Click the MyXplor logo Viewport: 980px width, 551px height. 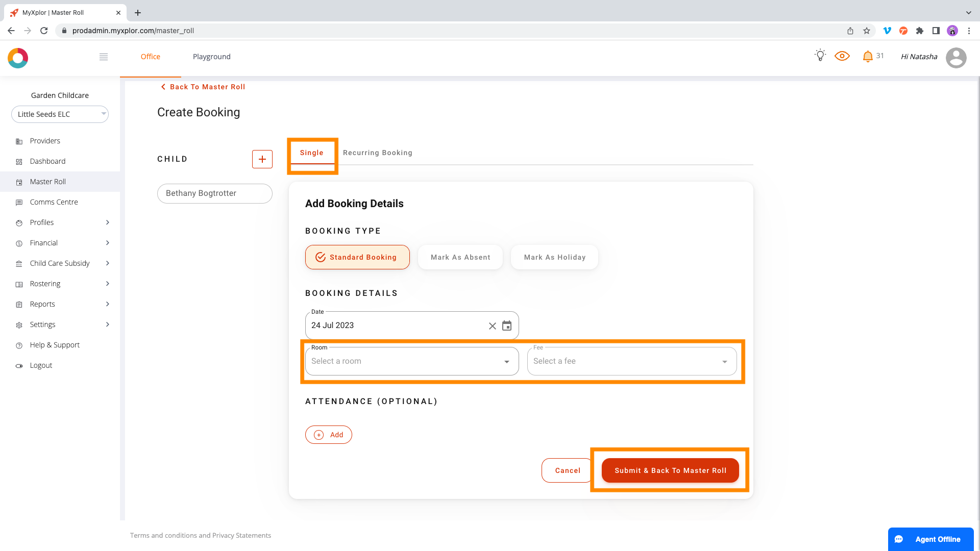18,58
